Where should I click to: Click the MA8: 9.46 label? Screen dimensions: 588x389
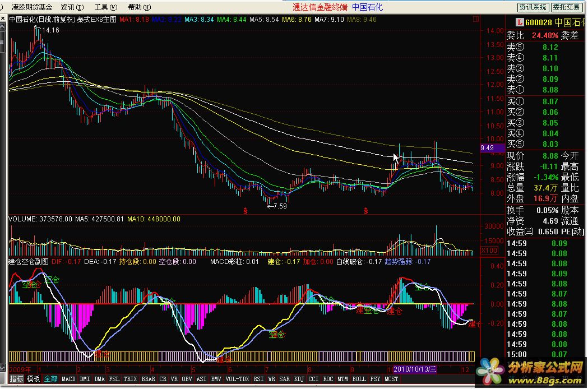click(362, 20)
